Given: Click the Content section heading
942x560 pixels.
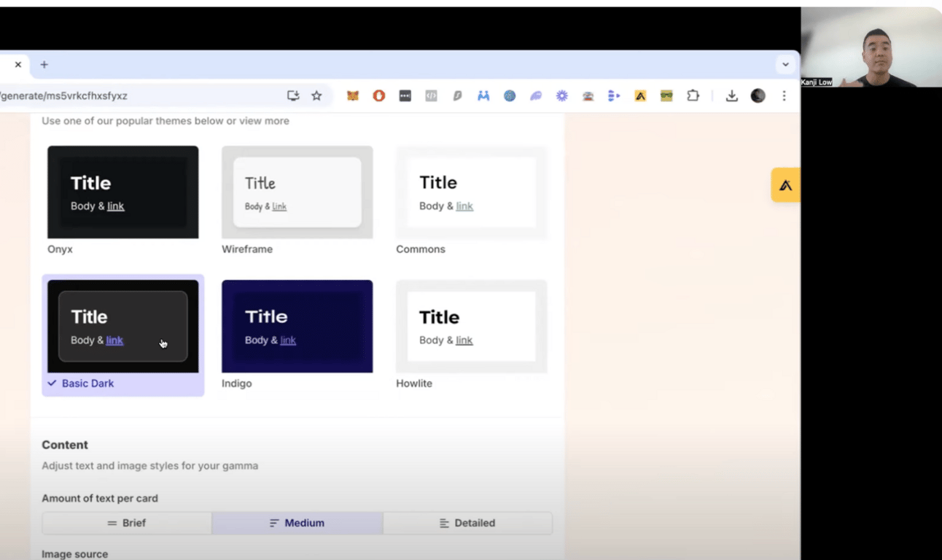Looking at the screenshot, I should click(65, 445).
